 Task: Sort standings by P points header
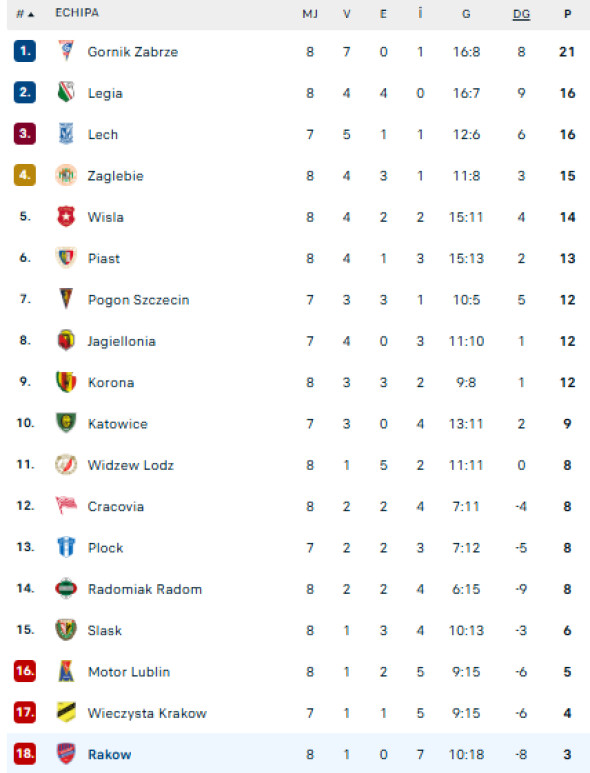click(x=567, y=14)
